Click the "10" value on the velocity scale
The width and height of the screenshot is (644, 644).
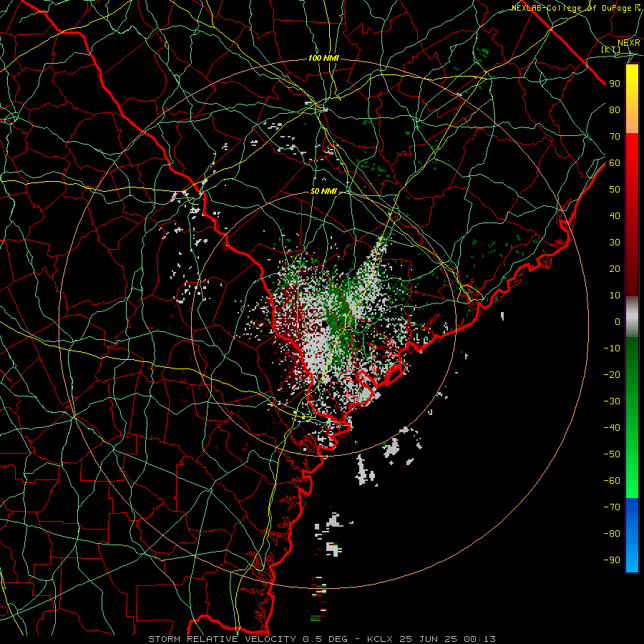[615, 296]
